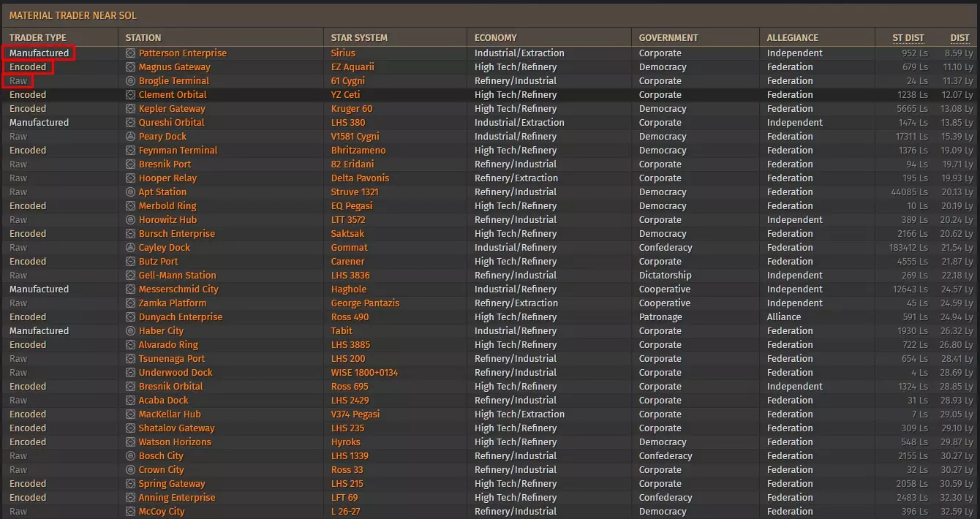This screenshot has width=980, height=519.
Task: Open the Magnus Gateway station link
Action: [175, 67]
